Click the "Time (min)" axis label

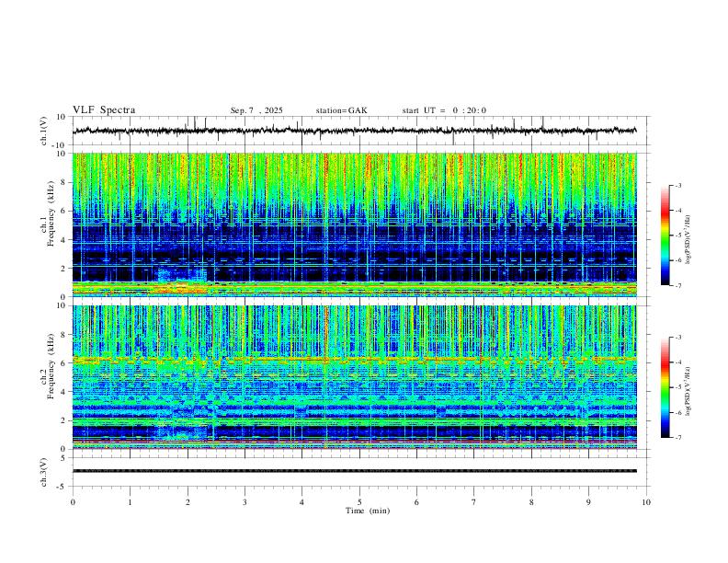368,511
